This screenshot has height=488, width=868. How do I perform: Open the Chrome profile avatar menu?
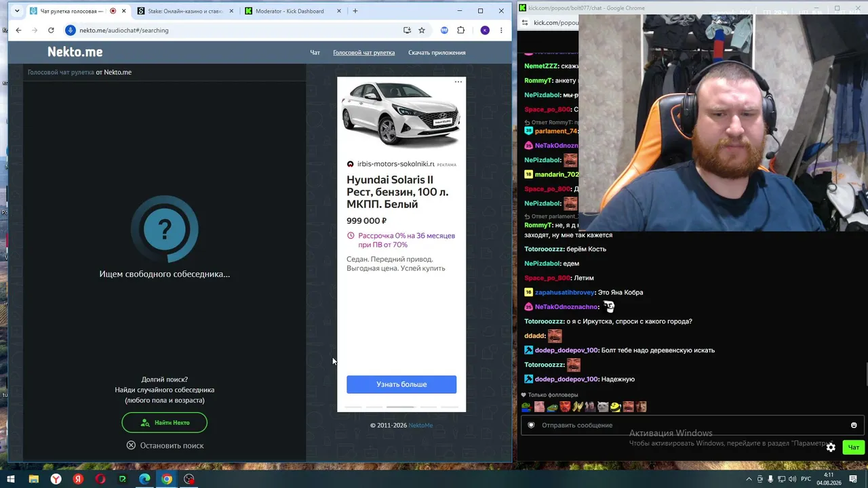click(485, 30)
